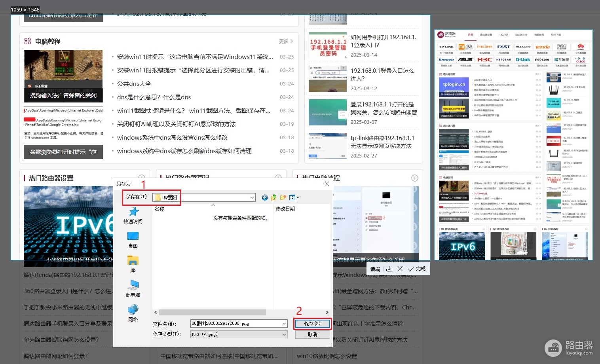Open 腾达路由器手机登录入口分享 link
Screen dimensions: 600x364
68,324
